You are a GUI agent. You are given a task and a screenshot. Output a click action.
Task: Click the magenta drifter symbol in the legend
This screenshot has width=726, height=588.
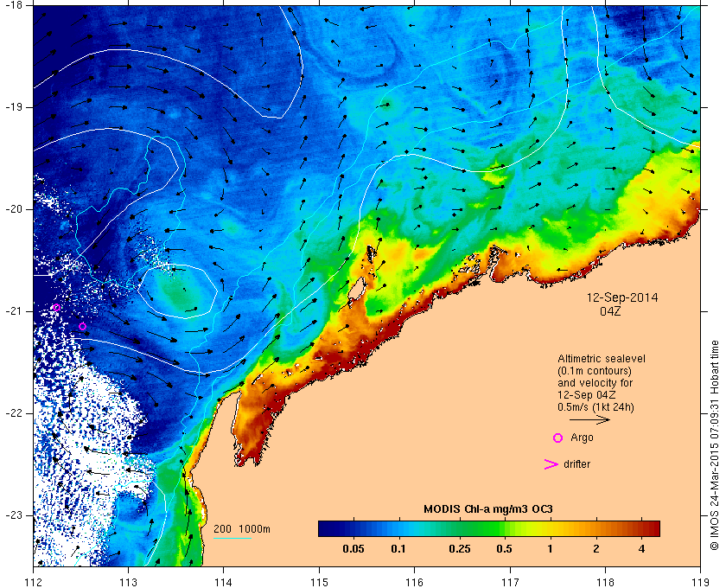click(x=551, y=464)
